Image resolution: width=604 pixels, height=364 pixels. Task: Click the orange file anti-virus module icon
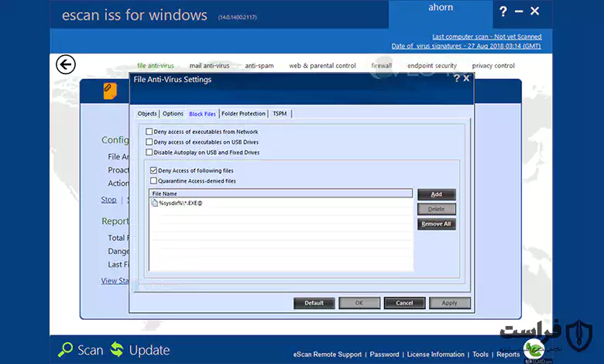[110, 91]
